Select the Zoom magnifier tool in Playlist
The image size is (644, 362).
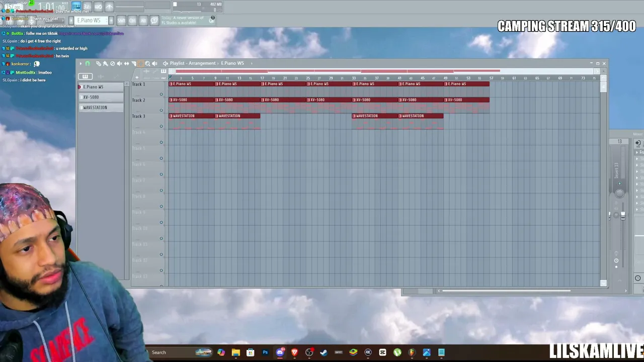tap(147, 63)
